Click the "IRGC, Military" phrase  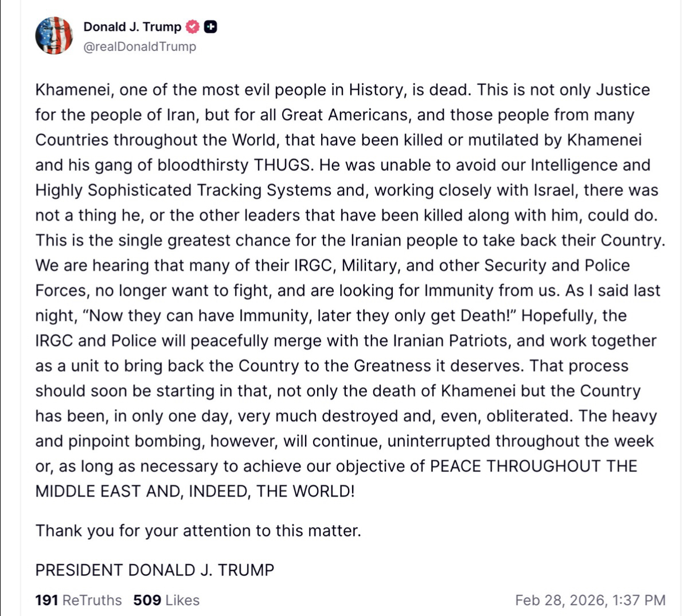click(342, 265)
